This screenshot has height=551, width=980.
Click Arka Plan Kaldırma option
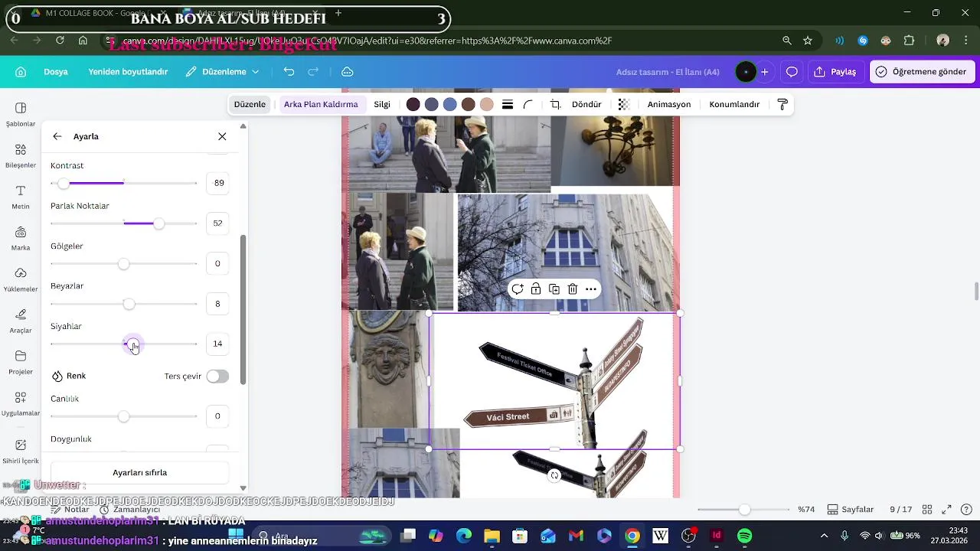click(321, 105)
